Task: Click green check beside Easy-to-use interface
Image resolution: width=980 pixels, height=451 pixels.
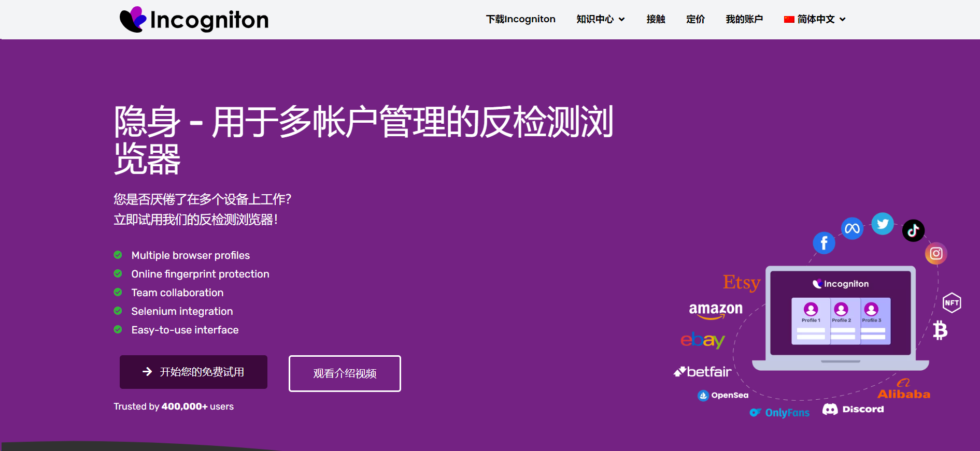Action: click(x=118, y=329)
